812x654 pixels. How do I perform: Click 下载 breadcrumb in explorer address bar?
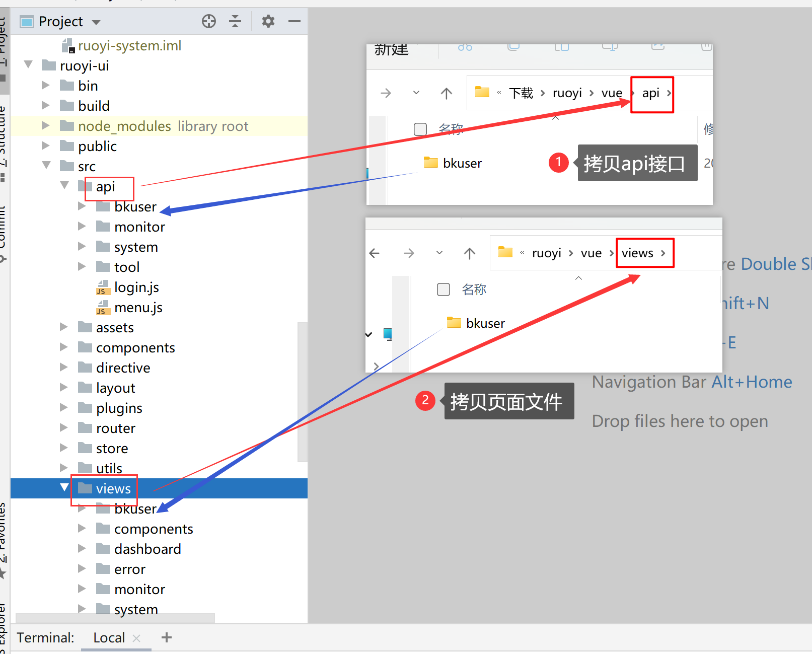pos(521,93)
